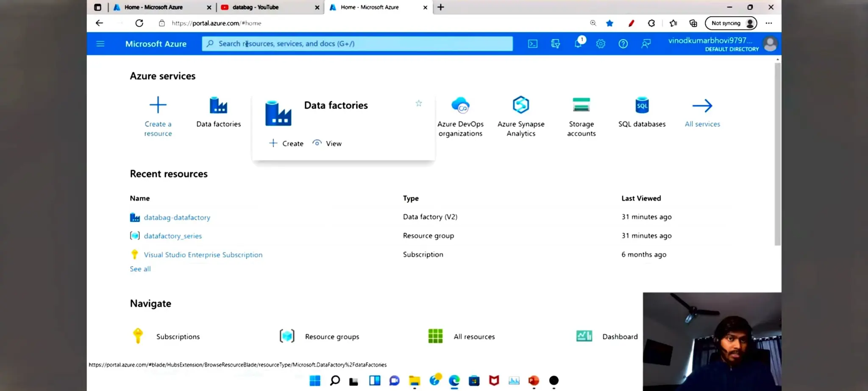Click View in the Data factories popup
The width and height of the screenshot is (868, 391).
tap(327, 143)
